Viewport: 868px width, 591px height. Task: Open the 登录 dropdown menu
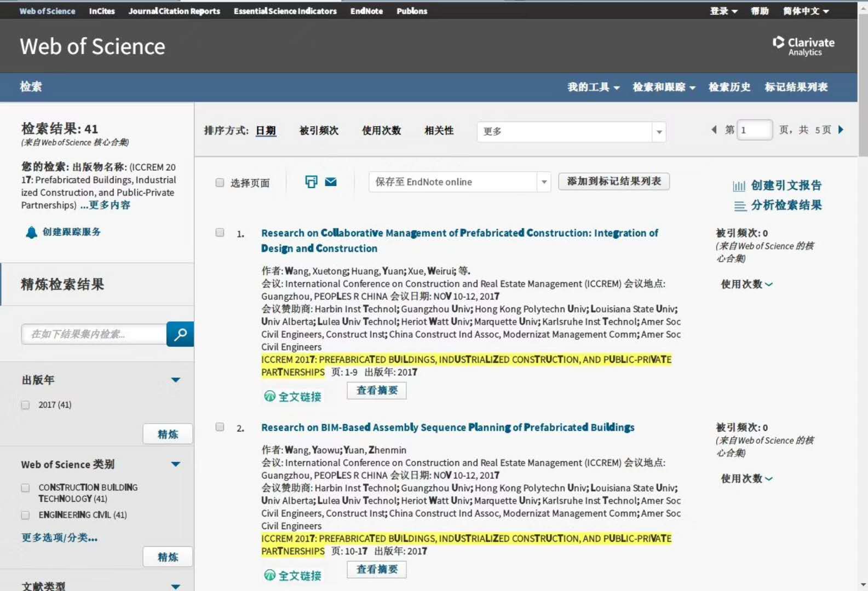(x=723, y=11)
